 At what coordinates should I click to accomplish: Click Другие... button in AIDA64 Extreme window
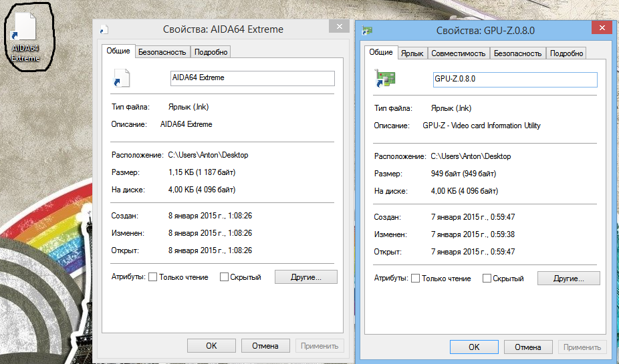(306, 277)
